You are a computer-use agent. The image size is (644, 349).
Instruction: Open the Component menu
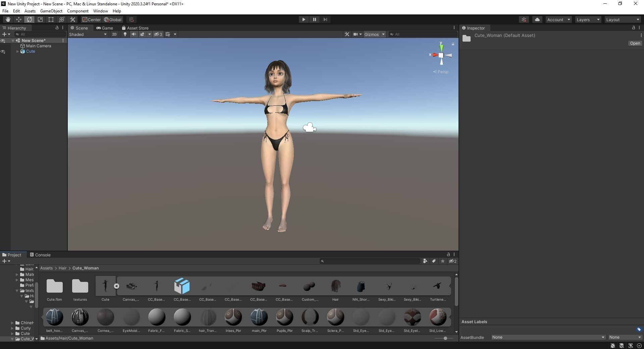click(x=78, y=11)
